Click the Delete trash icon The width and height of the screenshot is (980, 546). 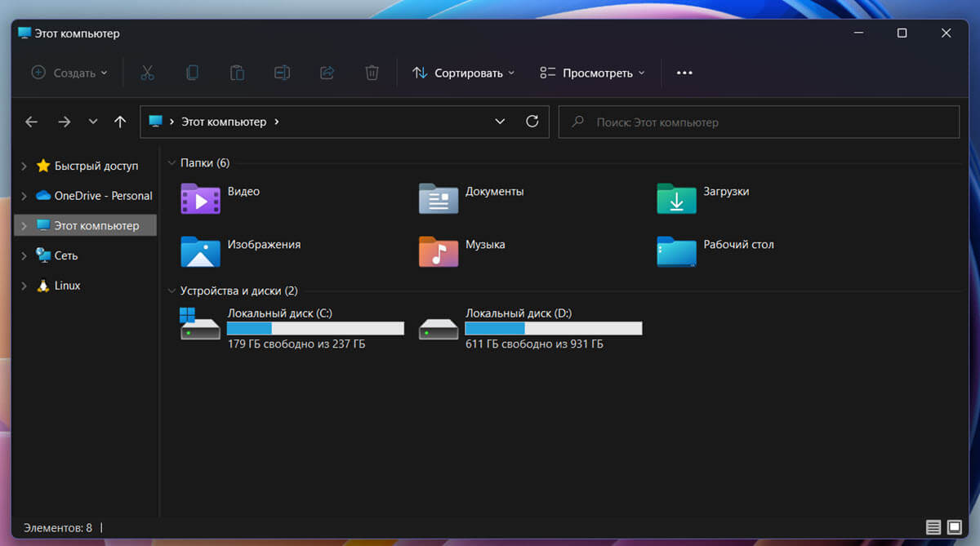pos(372,73)
